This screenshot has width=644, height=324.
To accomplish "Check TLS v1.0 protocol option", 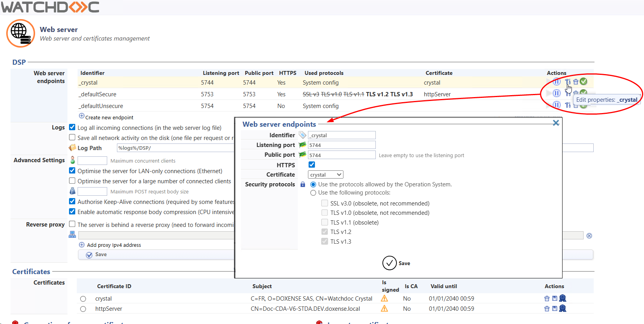I will pyautogui.click(x=325, y=212).
